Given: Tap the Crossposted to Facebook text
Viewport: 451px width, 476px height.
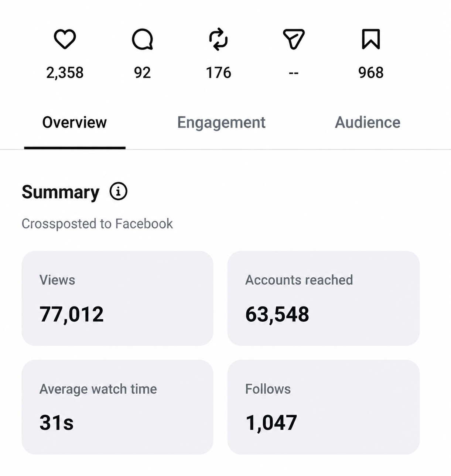Looking at the screenshot, I should (x=97, y=224).
